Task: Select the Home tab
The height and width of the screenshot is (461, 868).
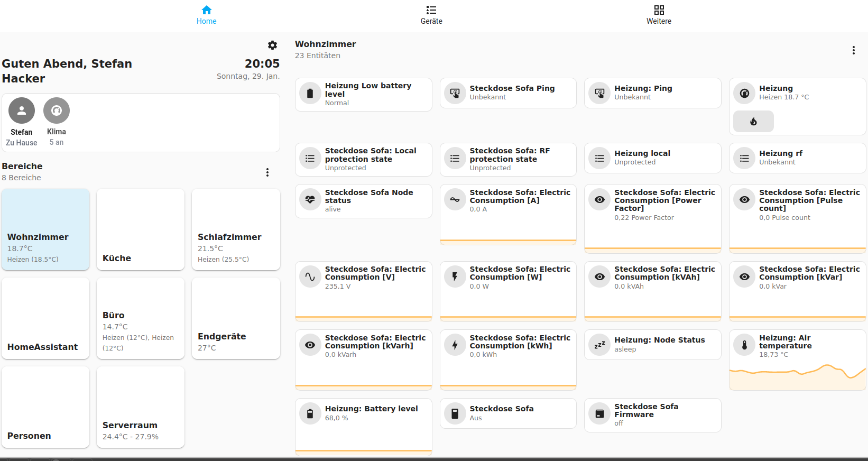Action: [x=206, y=15]
